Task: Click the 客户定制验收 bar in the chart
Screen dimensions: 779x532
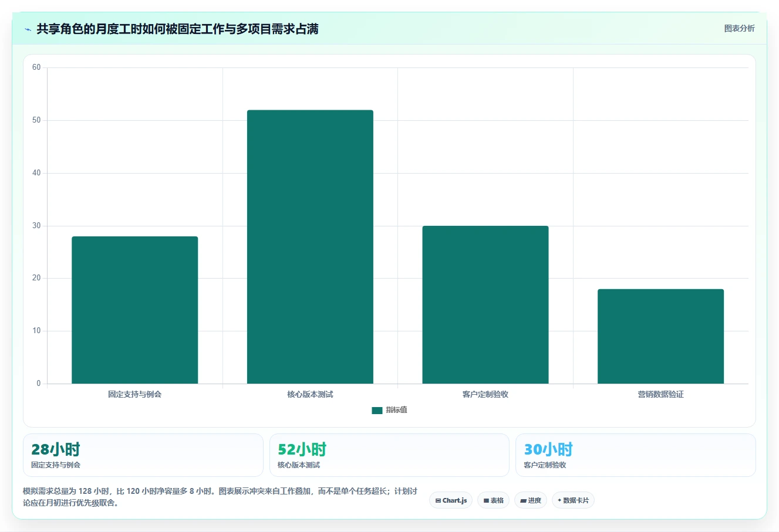Action: tap(485, 305)
